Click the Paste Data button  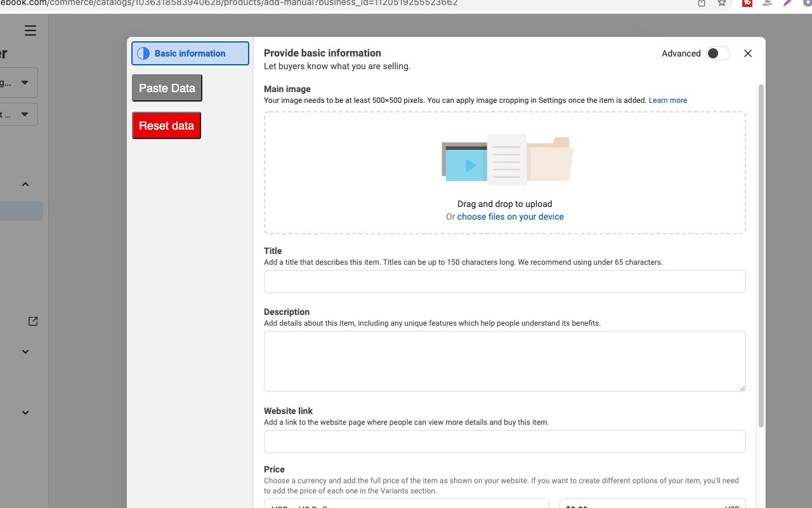point(167,88)
